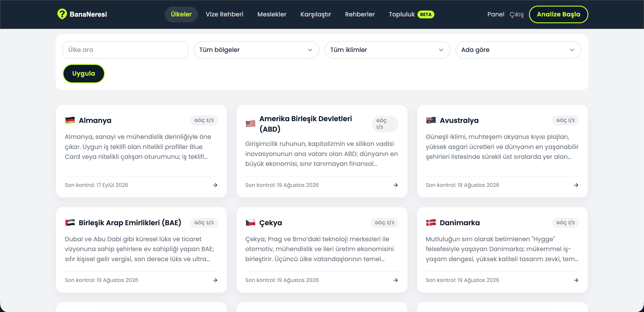
Task: Go to the Ülkeler nav tab
Action: (x=181, y=14)
